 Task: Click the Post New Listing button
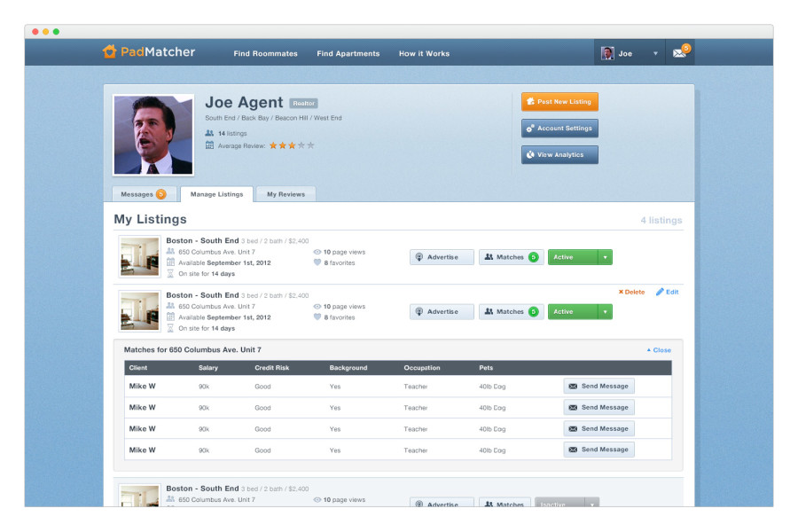[559, 102]
